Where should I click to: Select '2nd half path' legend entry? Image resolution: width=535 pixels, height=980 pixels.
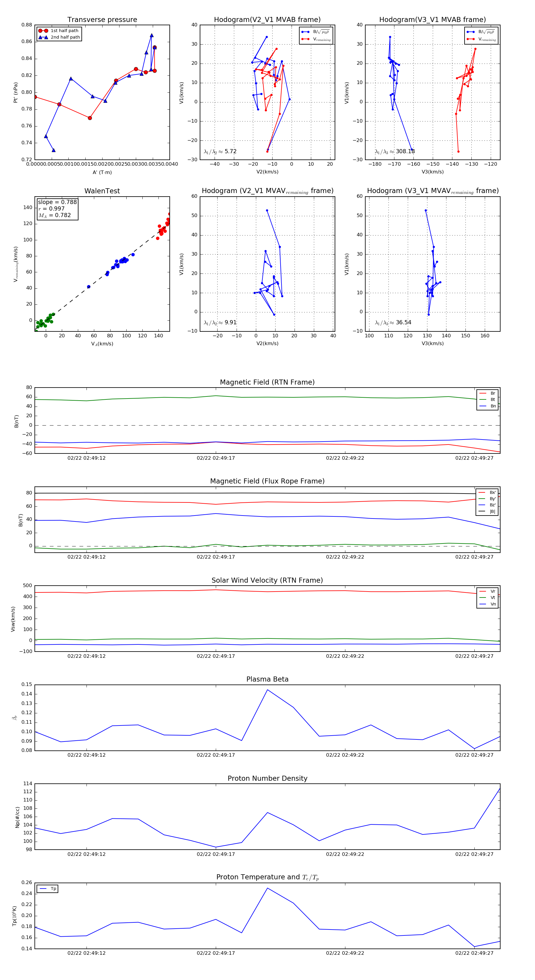click(x=59, y=37)
